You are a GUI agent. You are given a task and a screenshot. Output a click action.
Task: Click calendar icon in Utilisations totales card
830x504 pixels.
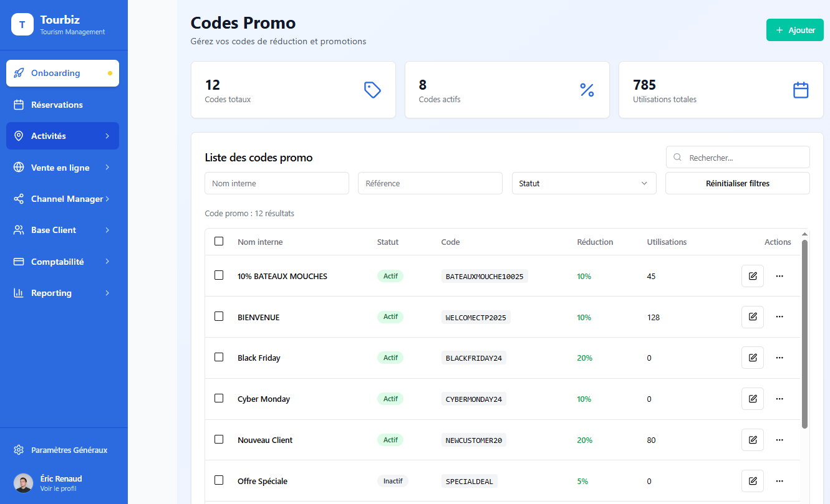(801, 90)
